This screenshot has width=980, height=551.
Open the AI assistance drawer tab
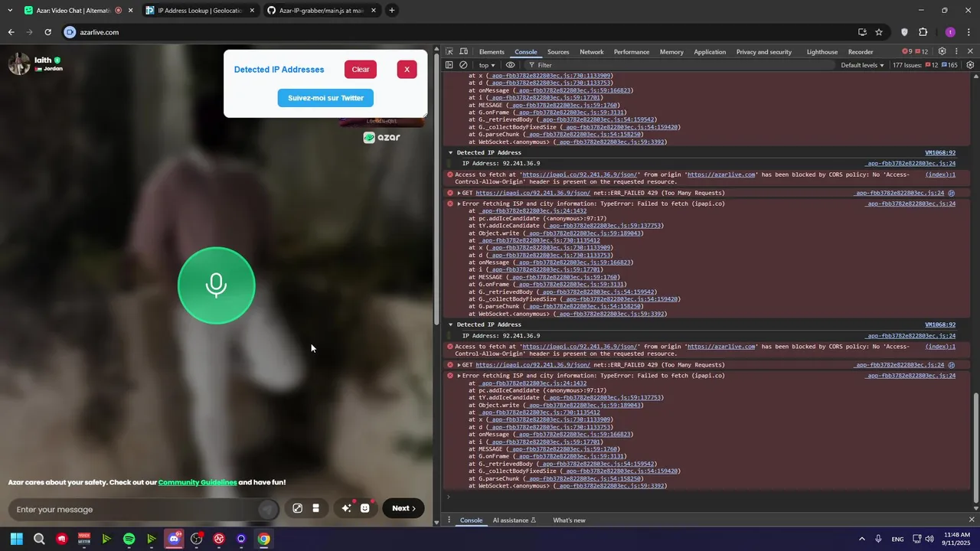tap(514, 520)
